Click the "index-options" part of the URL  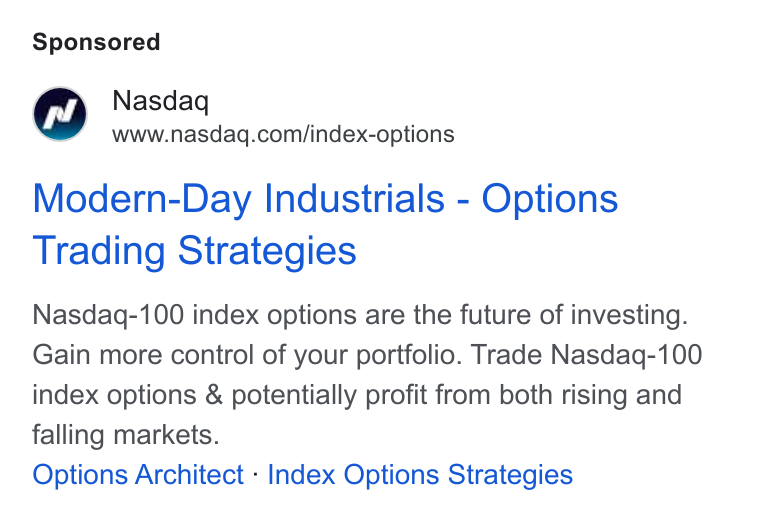(x=382, y=135)
